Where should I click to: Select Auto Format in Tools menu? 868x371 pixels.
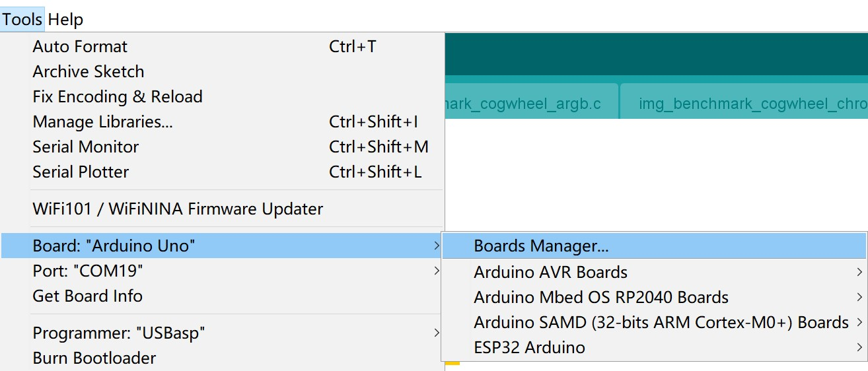point(223,47)
